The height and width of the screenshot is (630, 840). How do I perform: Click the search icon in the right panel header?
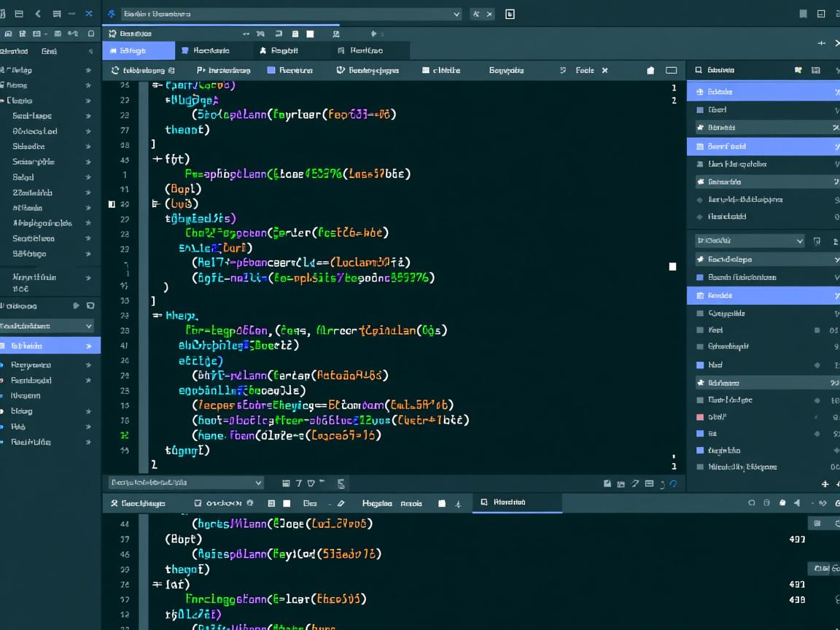coord(700,70)
